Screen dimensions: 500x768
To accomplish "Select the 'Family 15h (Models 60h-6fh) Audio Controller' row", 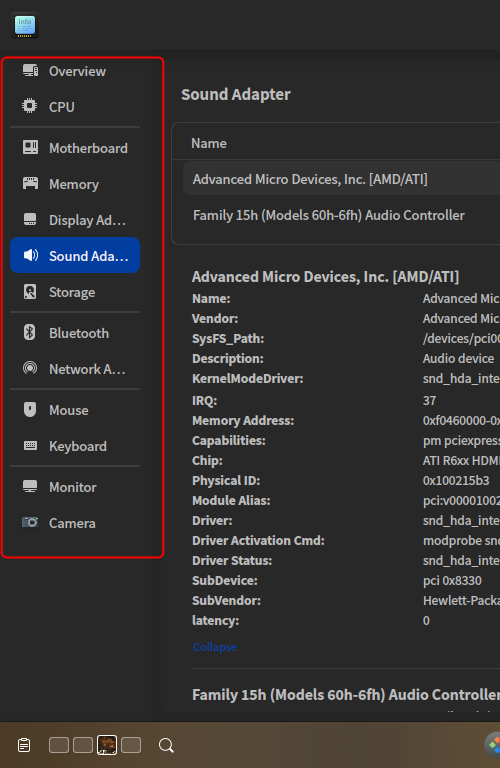I will pyautogui.click(x=341, y=216).
